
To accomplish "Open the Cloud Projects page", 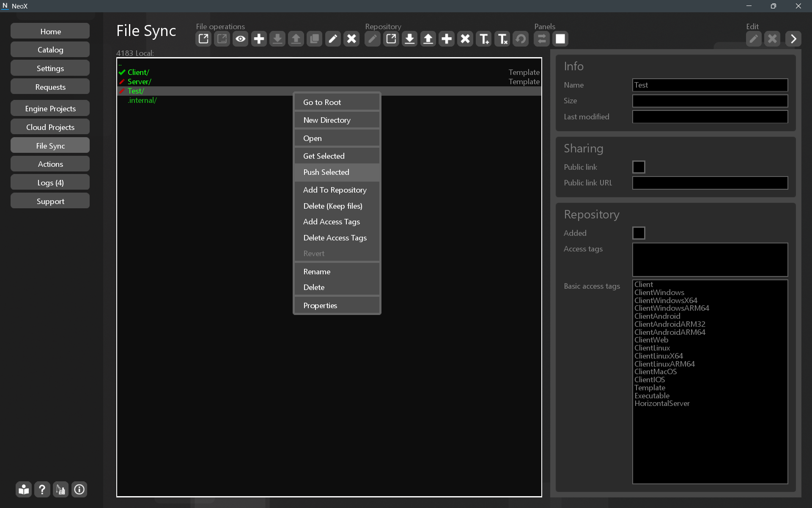I will tap(50, 127).
